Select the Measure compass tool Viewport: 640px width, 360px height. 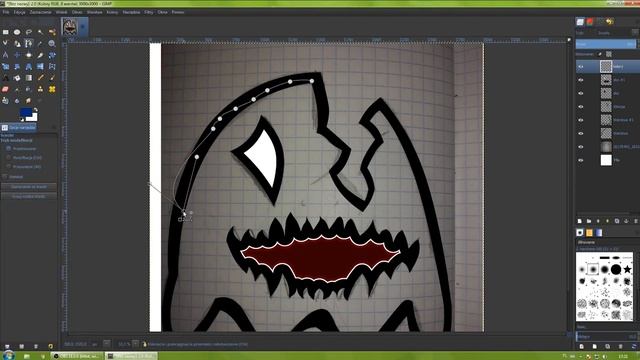tap(5, 55)
